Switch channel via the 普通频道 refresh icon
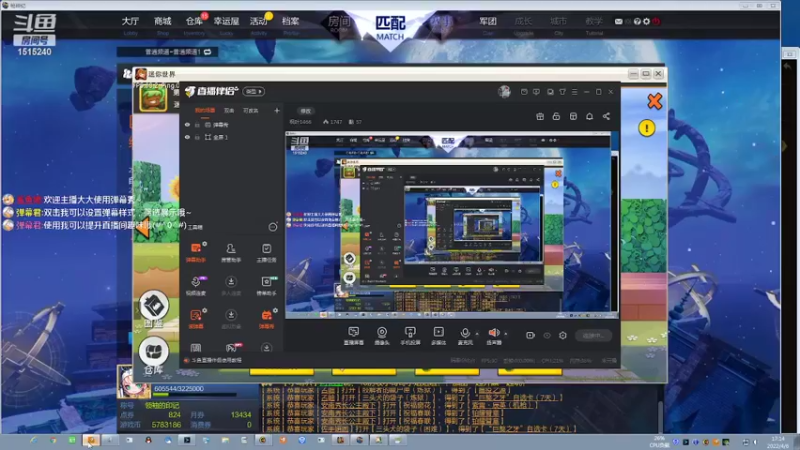Viewport: 800px width, 450px height. (208, 52)
